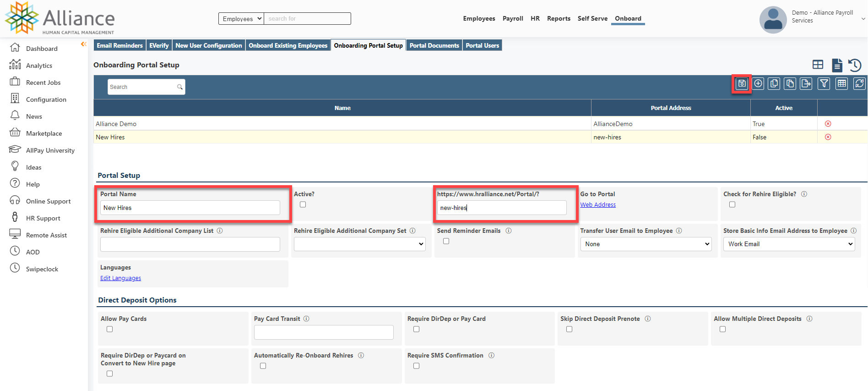Open the filter funnel tool
The width and height of the screenshot is (868, 391).
(x=824, y=83)
